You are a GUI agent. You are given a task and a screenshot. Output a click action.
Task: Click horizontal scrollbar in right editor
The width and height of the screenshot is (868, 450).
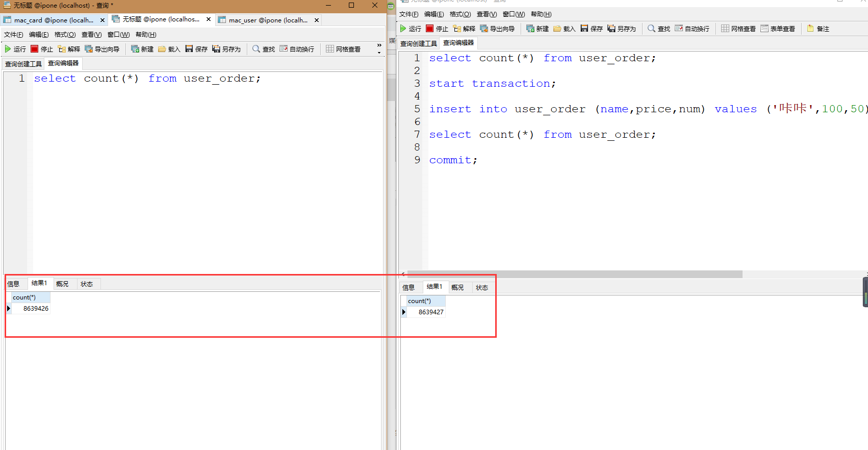(x=575, y=274)
